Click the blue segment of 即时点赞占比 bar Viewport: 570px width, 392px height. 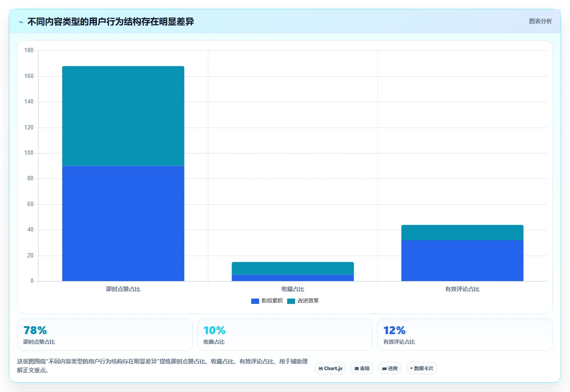123,224
